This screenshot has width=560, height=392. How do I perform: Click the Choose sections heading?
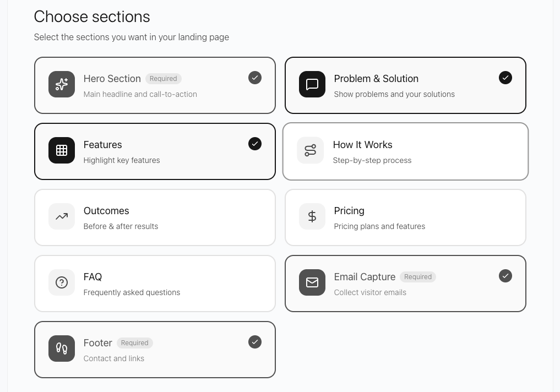91,17
